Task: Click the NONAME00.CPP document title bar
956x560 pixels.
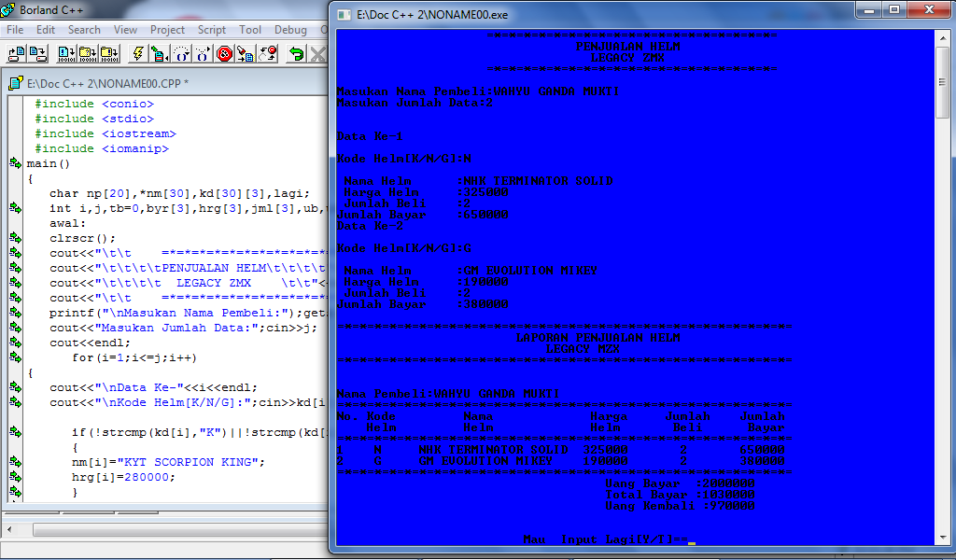Action: (166, 83)
